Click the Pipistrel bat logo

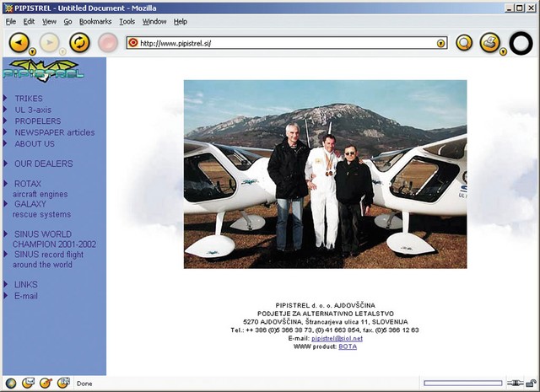point(44,71)
